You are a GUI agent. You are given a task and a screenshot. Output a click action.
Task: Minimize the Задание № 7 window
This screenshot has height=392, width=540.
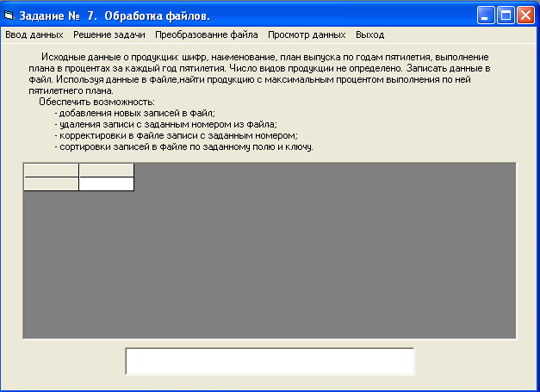486,16
